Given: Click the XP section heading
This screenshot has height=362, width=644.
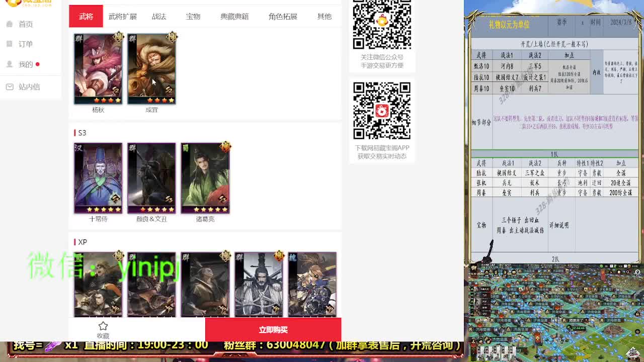Looking at the screenshot, I should click(x=83, y=242).
